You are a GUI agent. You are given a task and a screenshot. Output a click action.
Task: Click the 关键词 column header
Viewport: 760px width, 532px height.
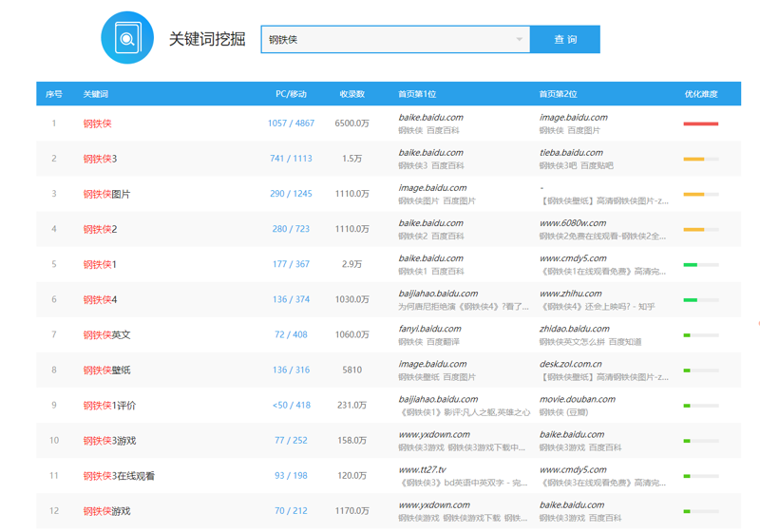point(96,94)
